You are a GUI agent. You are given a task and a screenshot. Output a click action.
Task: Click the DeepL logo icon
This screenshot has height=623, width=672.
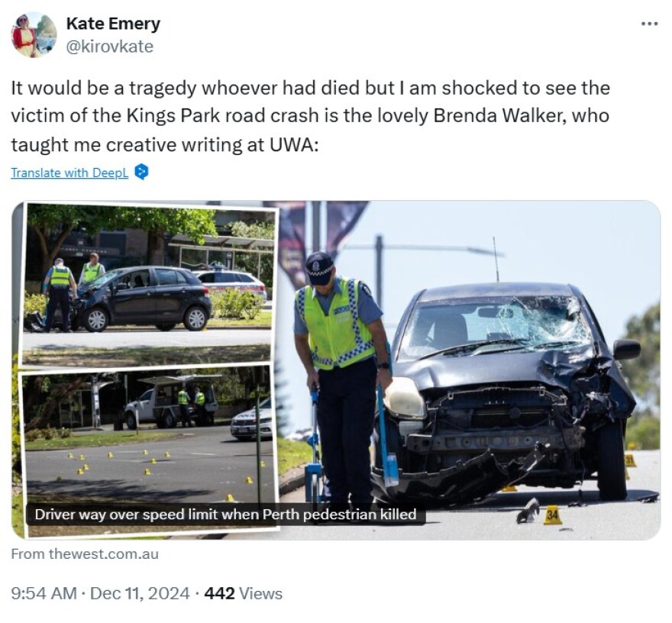[x=141, y=172]
